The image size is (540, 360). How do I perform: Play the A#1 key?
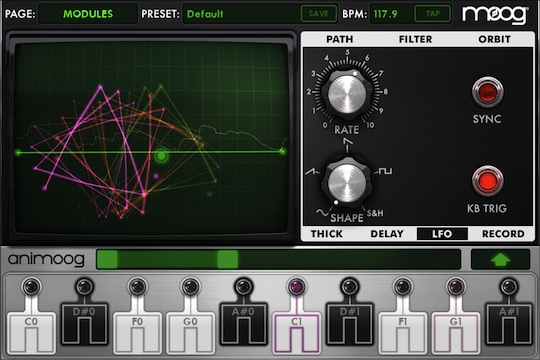pyautogui.click(x=509, y=323)
